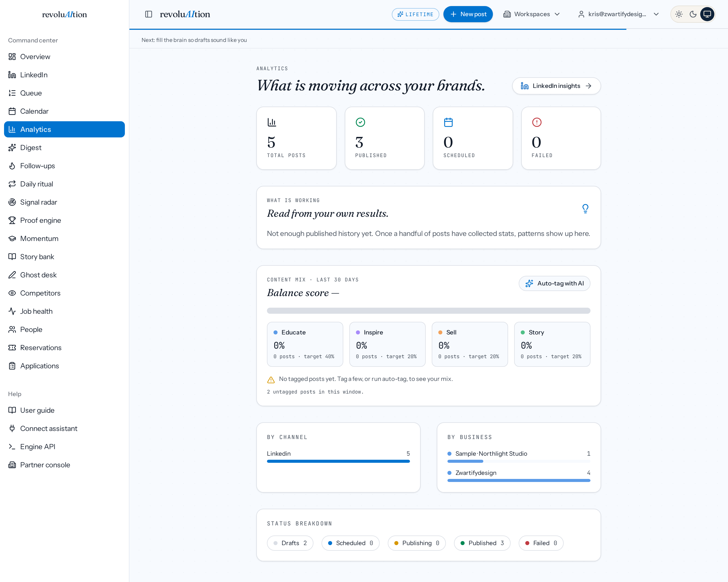Click the Zwartifydesign business row
Viewport: 728px width, 582px height.
(x=519, y=476)
